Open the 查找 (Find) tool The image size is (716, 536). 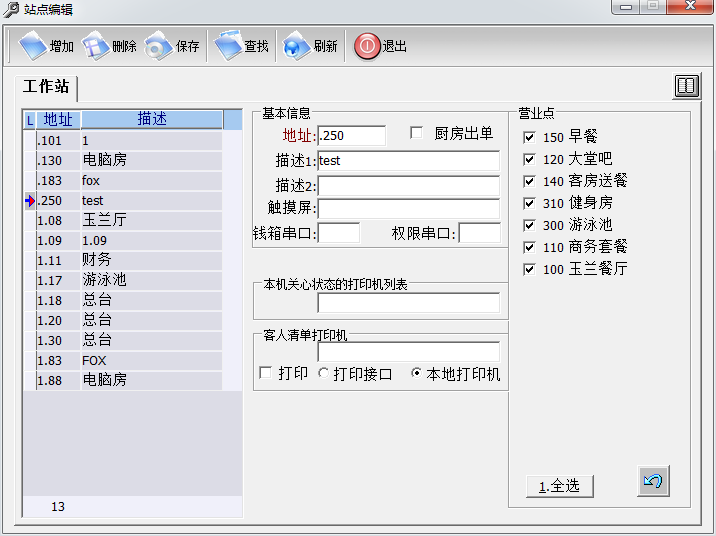click(228, 46)
